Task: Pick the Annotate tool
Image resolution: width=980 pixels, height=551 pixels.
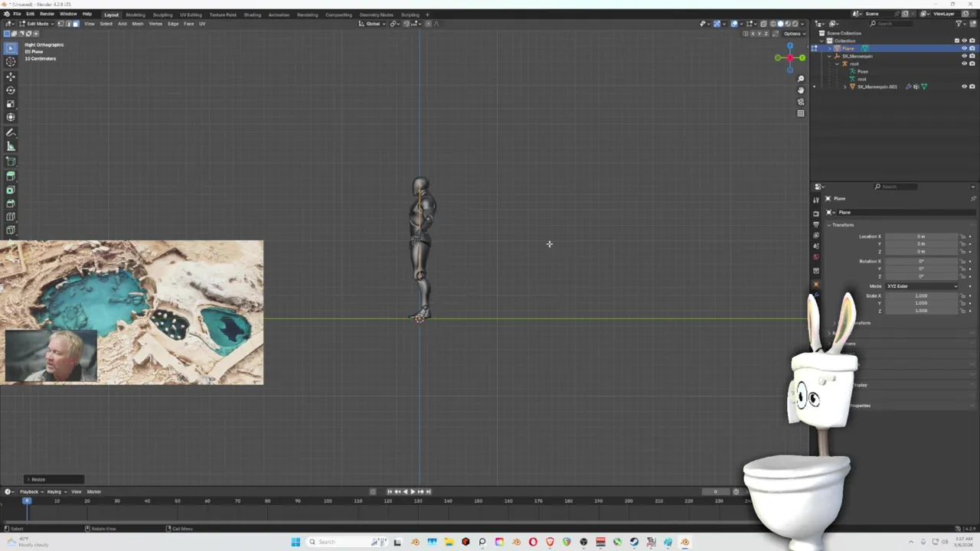Action: pyautogui.click(x=11, y=132)
